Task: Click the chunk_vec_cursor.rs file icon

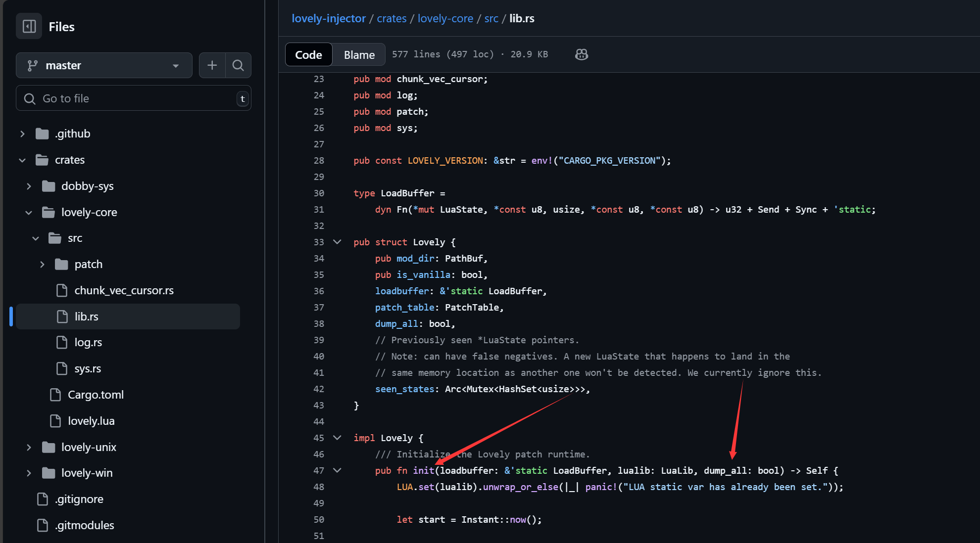Action: coord(62,291)
